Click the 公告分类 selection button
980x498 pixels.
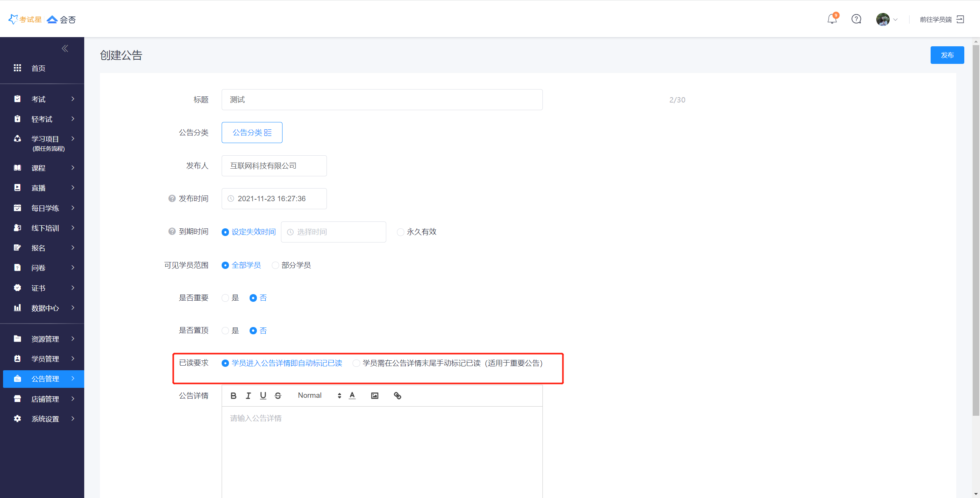coord(252,132)
